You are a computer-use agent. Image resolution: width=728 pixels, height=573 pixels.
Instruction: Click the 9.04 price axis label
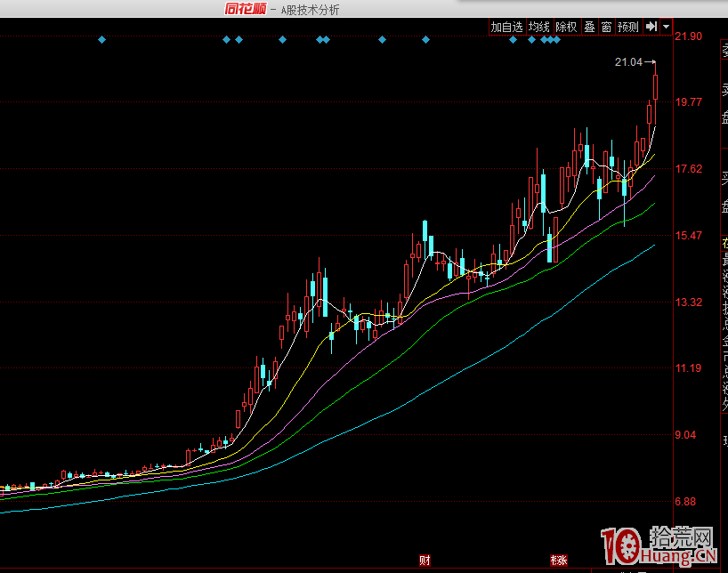point(686,435)
